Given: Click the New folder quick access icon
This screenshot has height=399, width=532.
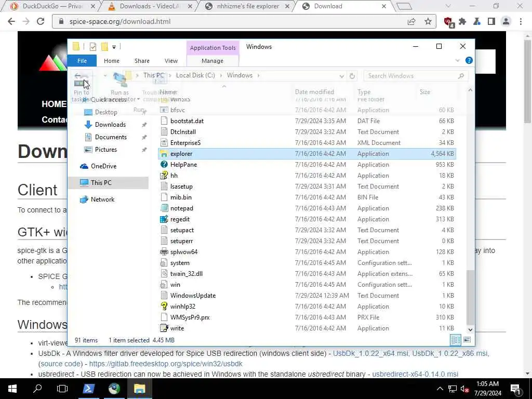Looking at the screenshot, I should pyautogui.click(x=104, y=46).
